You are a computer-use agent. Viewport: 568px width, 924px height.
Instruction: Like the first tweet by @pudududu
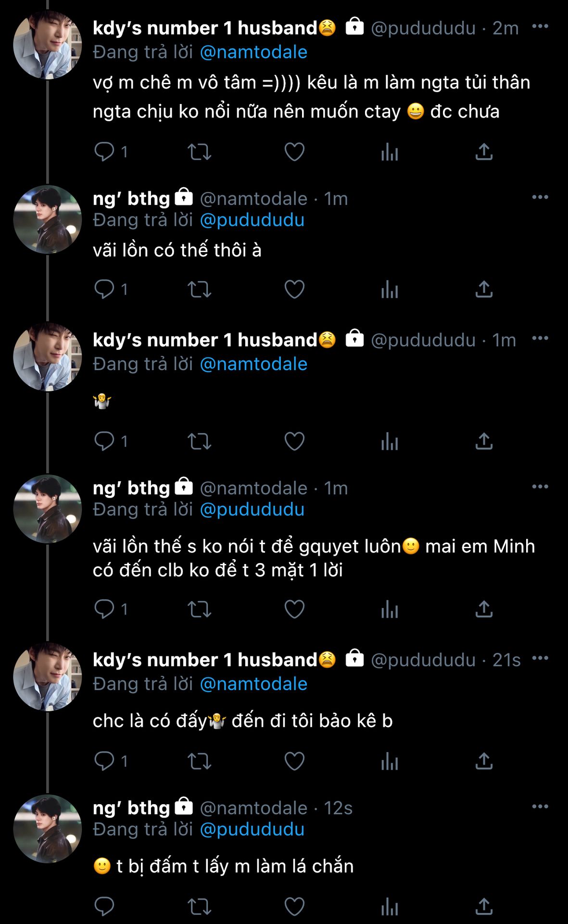tap(294, 152)
